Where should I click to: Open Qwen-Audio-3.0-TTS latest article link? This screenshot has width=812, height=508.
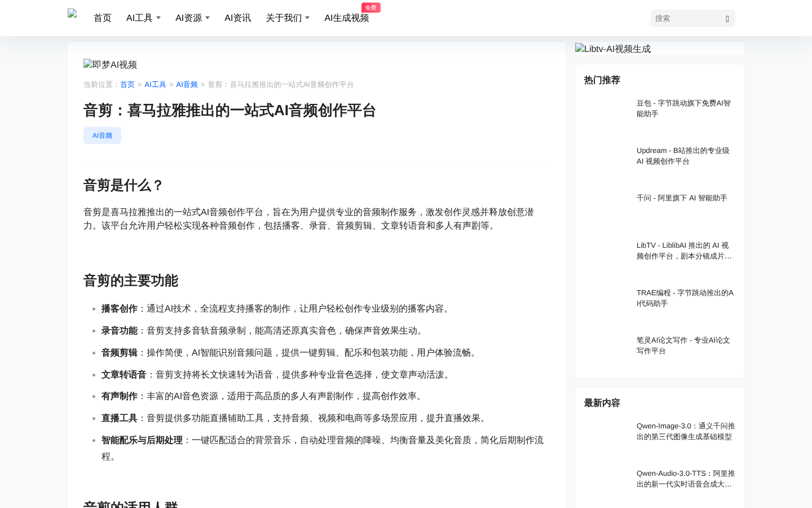coord(686,479)
